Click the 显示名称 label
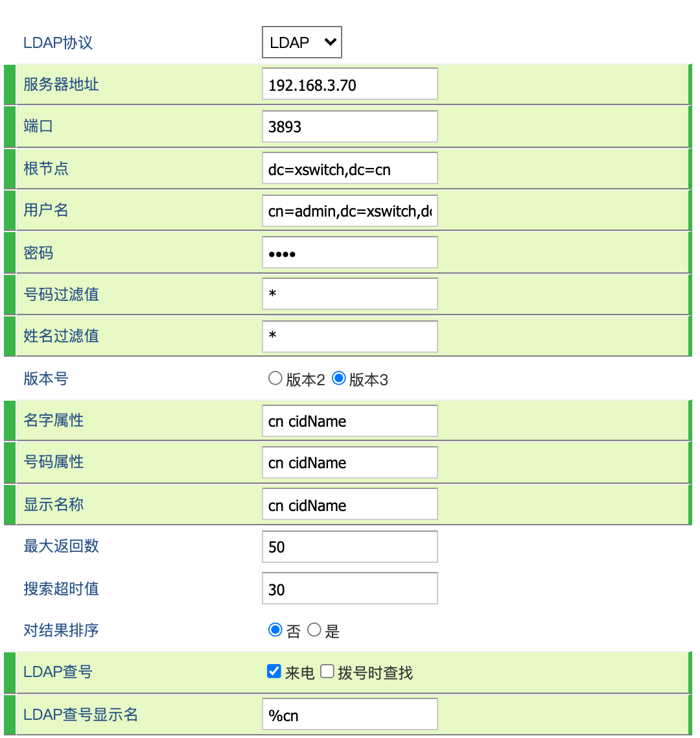The image size is (700, 738). [x=54, y=504]
